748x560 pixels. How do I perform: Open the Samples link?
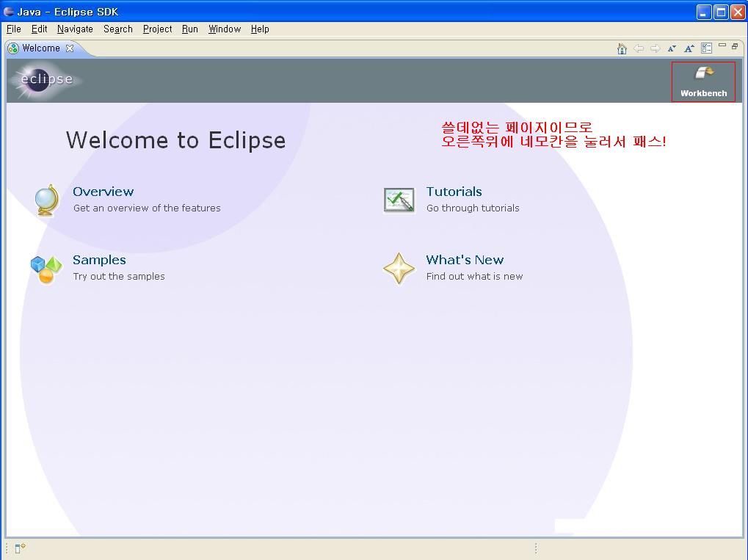(99, 260)
